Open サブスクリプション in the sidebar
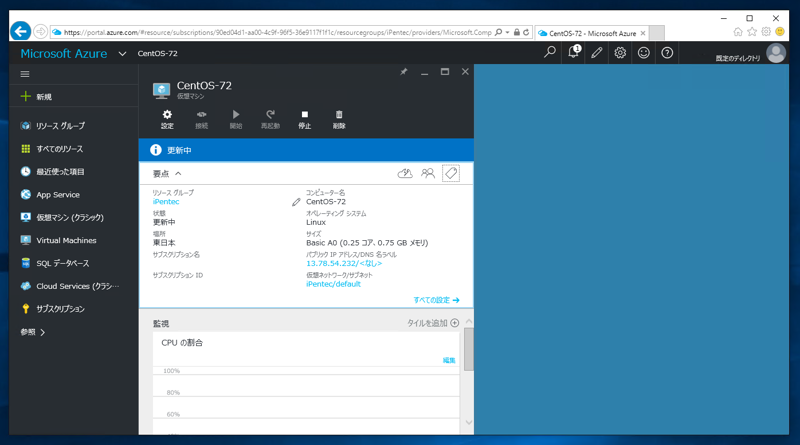 [73, 309]
